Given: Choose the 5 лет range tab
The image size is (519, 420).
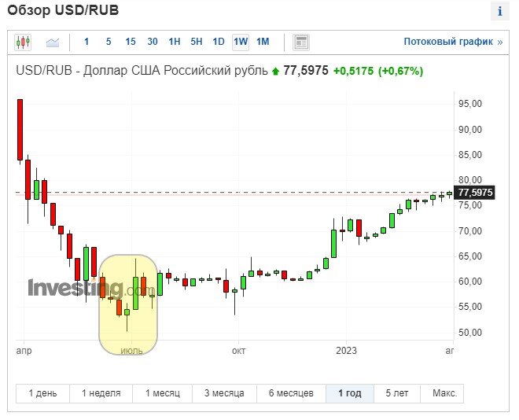Looking at the screenshot, I should point(397,393).
